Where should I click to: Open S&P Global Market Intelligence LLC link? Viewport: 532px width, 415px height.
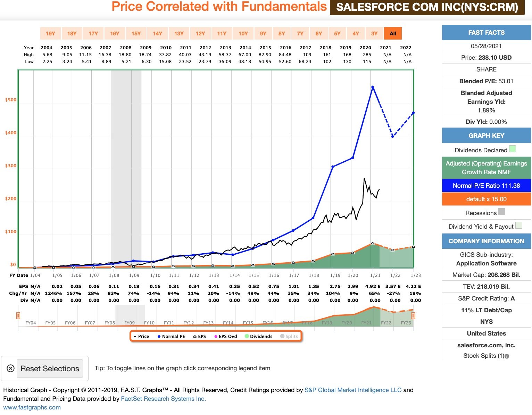click(x=353, y=390)
